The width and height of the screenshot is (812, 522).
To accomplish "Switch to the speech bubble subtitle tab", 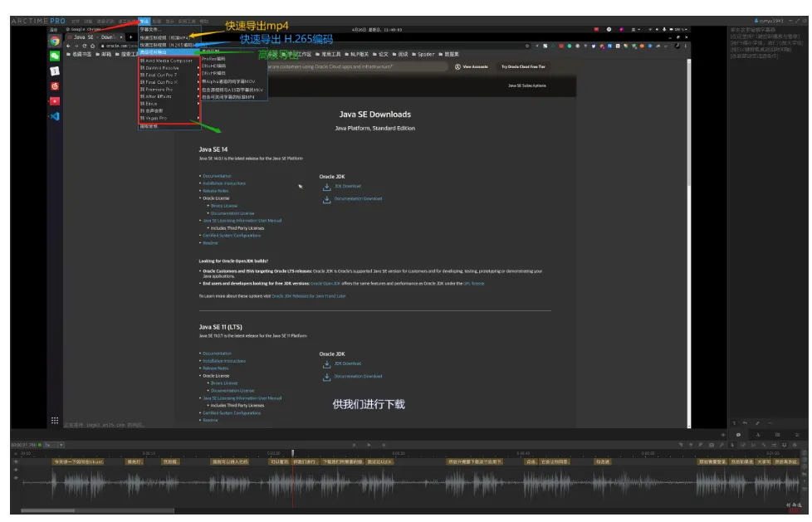I will (x=738, y=435).
